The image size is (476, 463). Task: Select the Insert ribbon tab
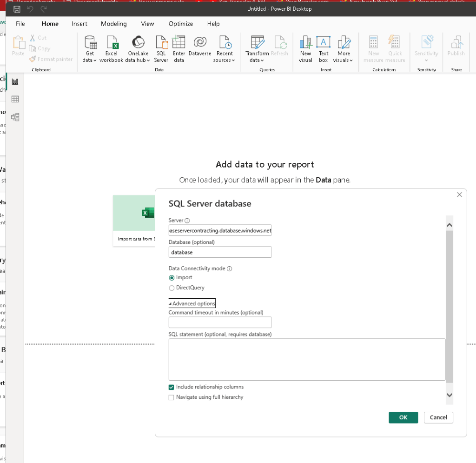click(x=79, y=24)
